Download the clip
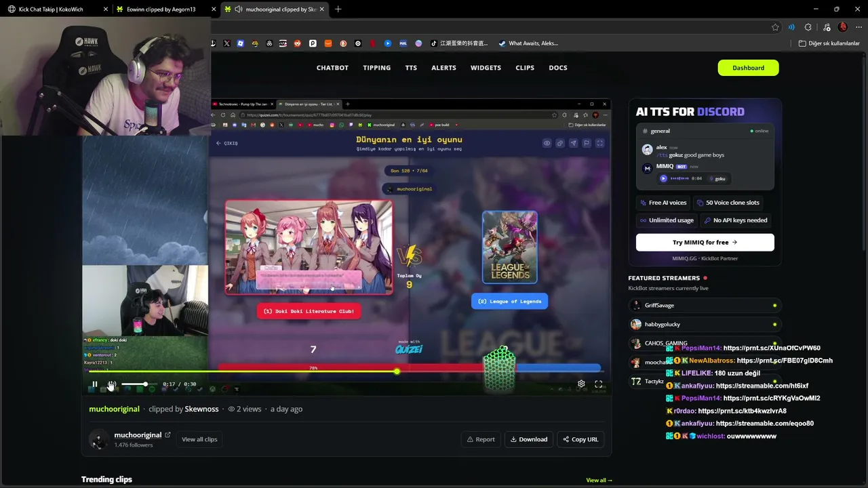Image resolution: width=868 pixels, height=488 pixels. [529, 439]
